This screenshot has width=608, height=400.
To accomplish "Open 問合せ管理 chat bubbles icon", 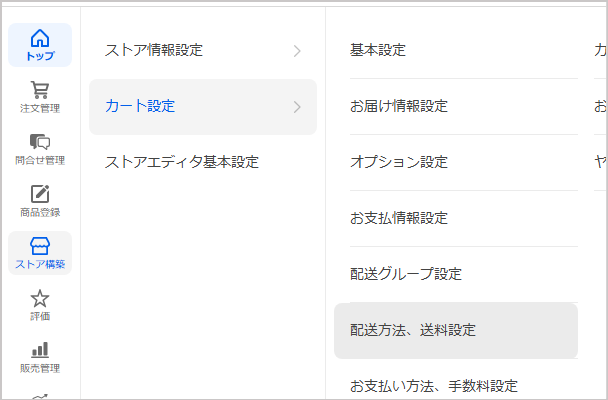I will click(x=40, y=142).
